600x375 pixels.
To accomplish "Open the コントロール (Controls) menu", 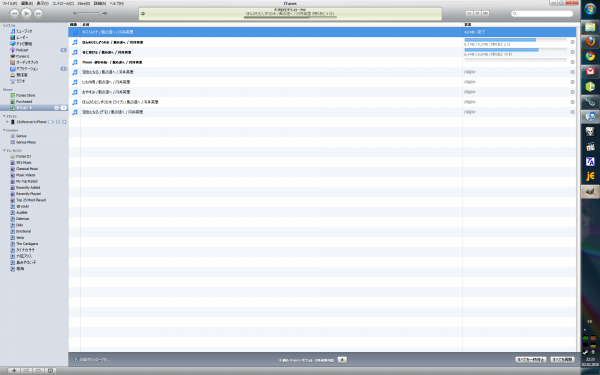I will pyautogui.click(x=63, y=3).
